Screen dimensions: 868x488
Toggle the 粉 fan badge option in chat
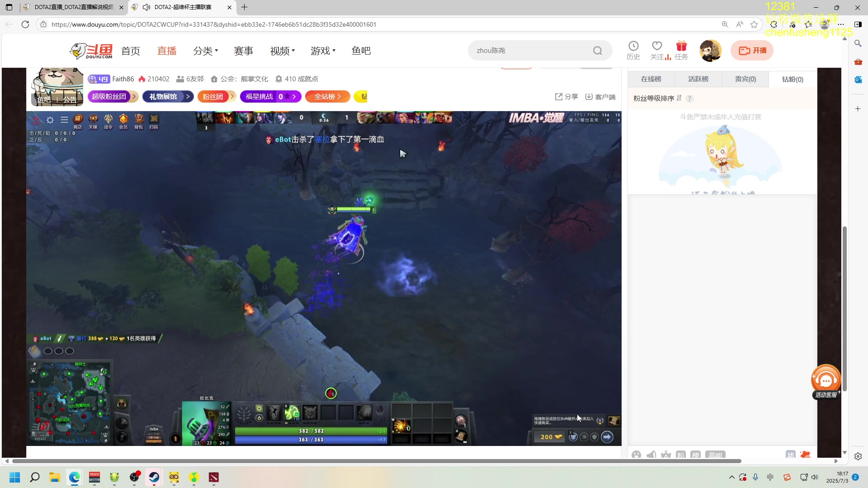pos(681,455)
